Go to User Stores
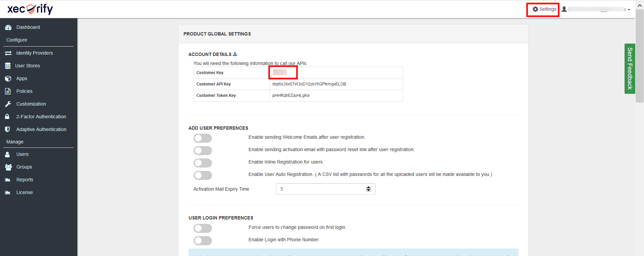 [x=28, y=66]
